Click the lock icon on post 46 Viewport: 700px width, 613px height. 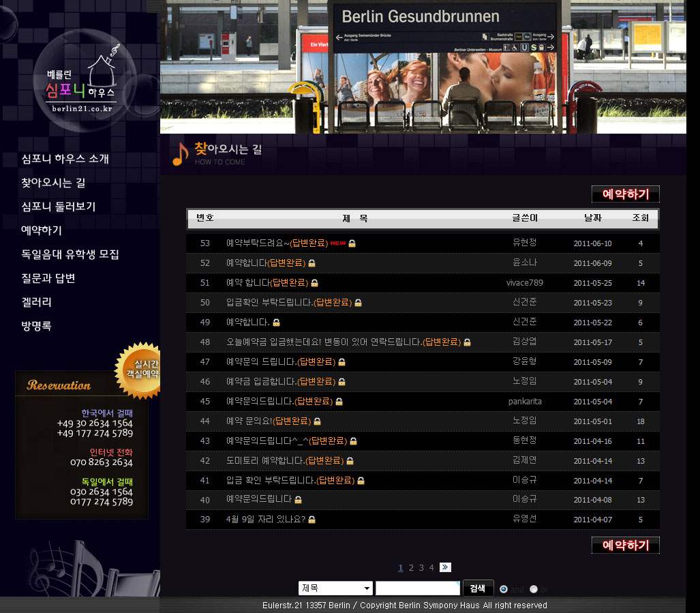coord(342,382)
